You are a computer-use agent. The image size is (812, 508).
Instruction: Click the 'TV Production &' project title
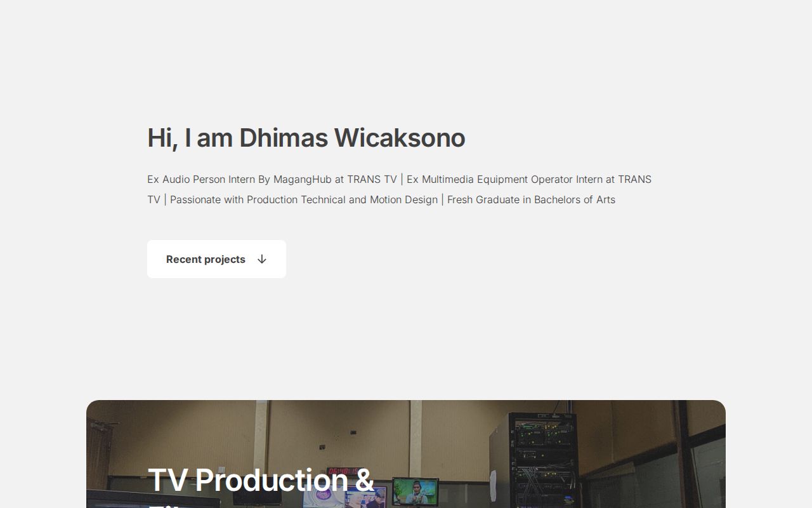tap(261, 480)
